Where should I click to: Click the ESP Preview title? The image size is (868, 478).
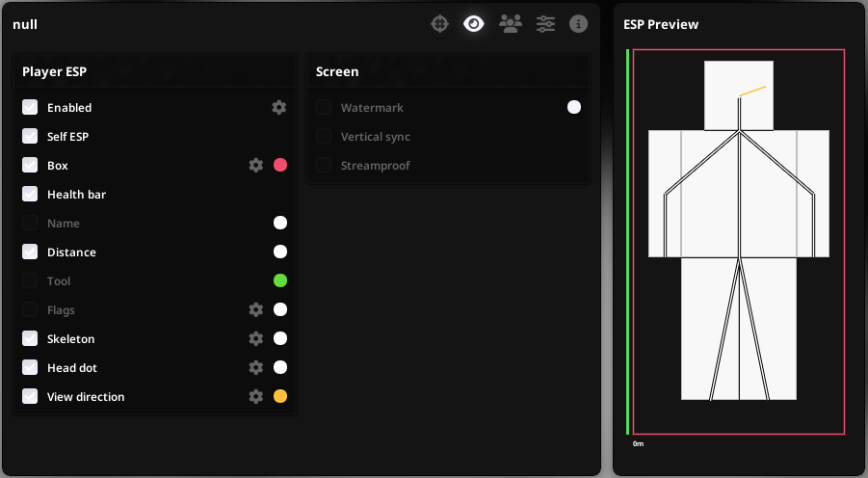[x=661, y=24]
